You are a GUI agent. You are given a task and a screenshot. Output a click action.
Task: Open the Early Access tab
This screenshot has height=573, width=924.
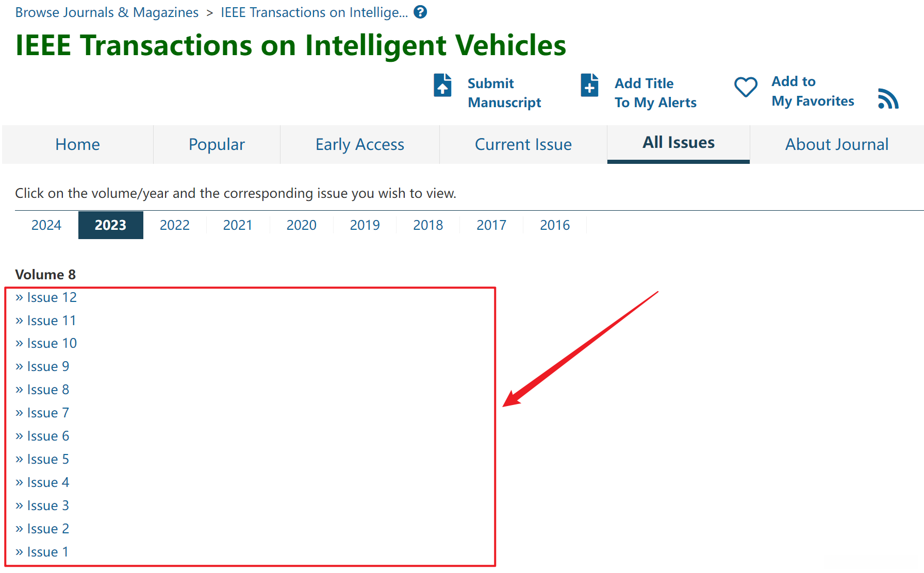(359, 144)
